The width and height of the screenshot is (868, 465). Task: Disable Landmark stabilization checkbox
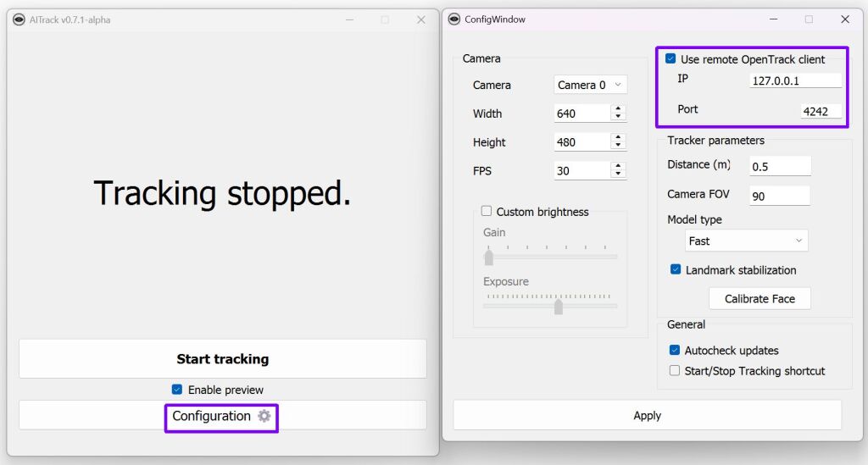[676, 270]
